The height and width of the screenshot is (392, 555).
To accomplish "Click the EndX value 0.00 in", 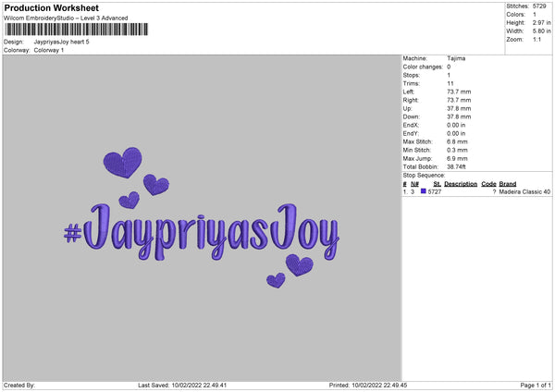I will tap(456, 125).
